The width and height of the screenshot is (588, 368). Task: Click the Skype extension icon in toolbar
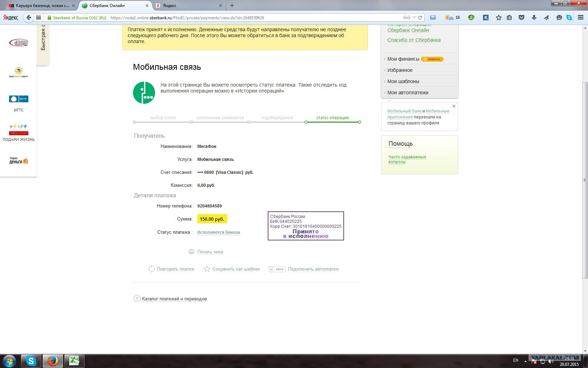click(569, 18)
